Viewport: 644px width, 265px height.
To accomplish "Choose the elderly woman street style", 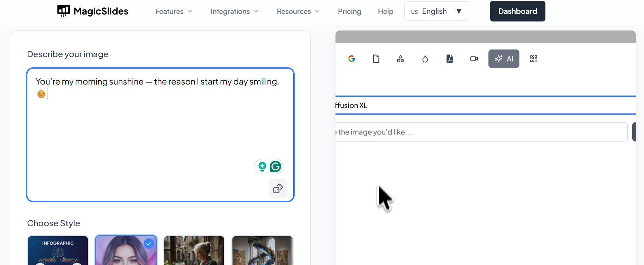I will tap(194, 250).
